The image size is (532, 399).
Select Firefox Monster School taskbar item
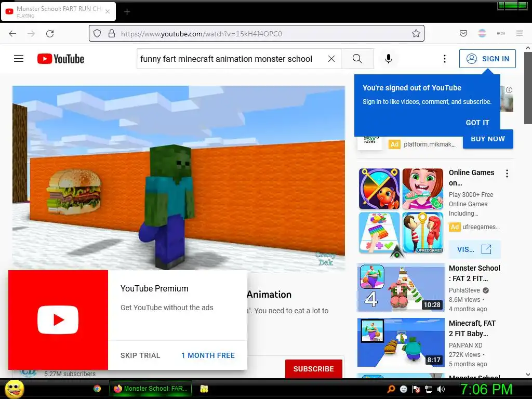151,389
